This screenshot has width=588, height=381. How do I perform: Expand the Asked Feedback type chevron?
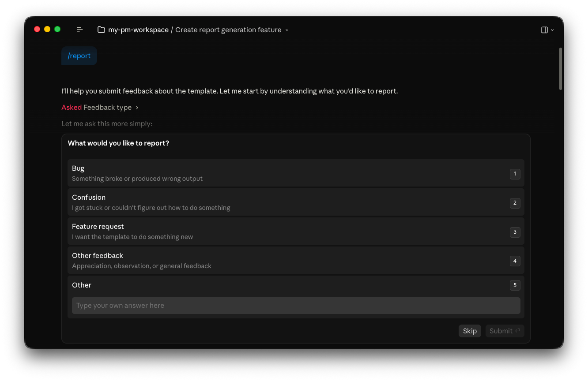pyautogui.click(x=137, y=108)
